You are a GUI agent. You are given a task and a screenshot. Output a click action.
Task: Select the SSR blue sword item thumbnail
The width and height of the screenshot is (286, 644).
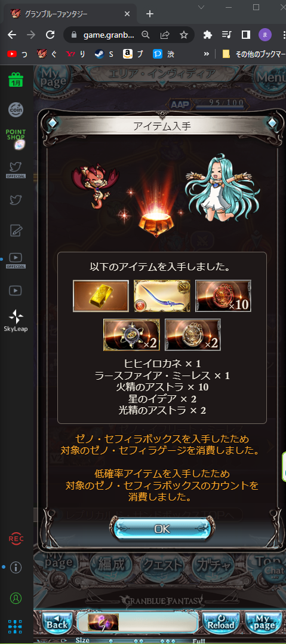162,296
